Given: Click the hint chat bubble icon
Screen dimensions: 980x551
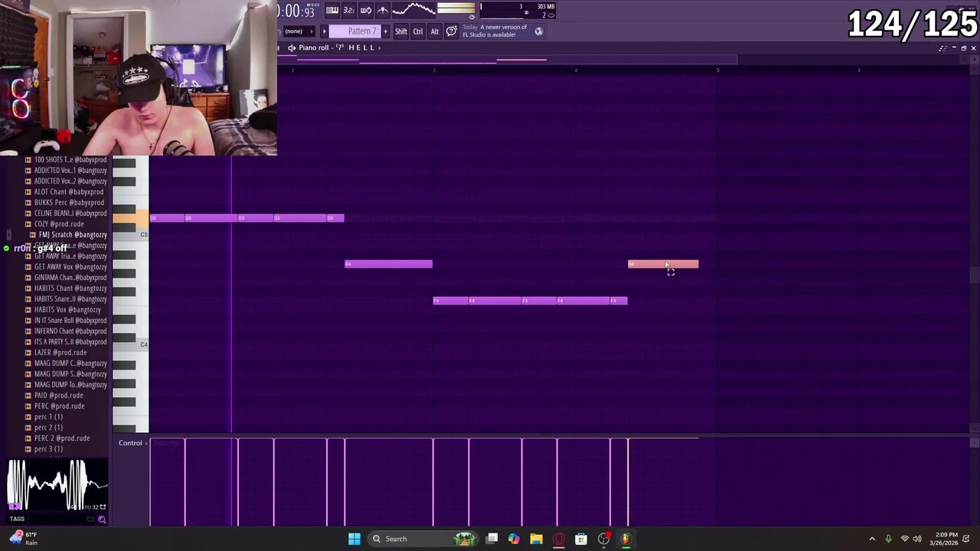Looking at the screenshot, I should click(x=452, y=31).
